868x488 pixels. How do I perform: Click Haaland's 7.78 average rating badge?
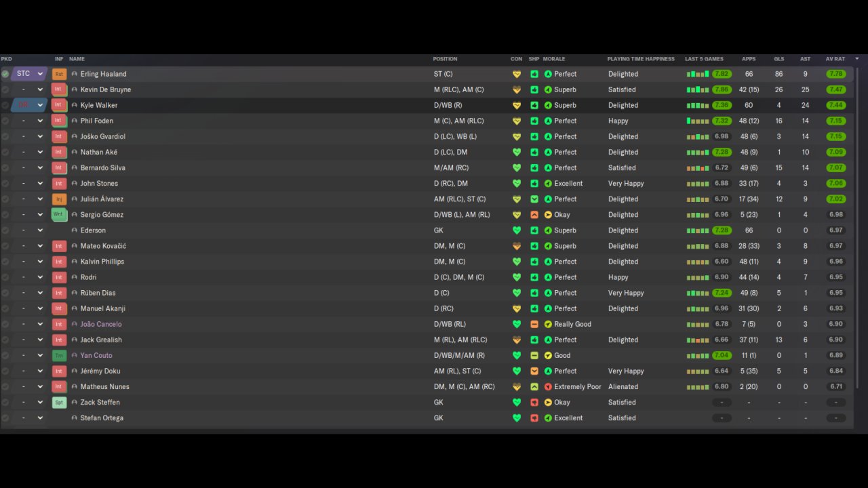[x=836, y=74]
